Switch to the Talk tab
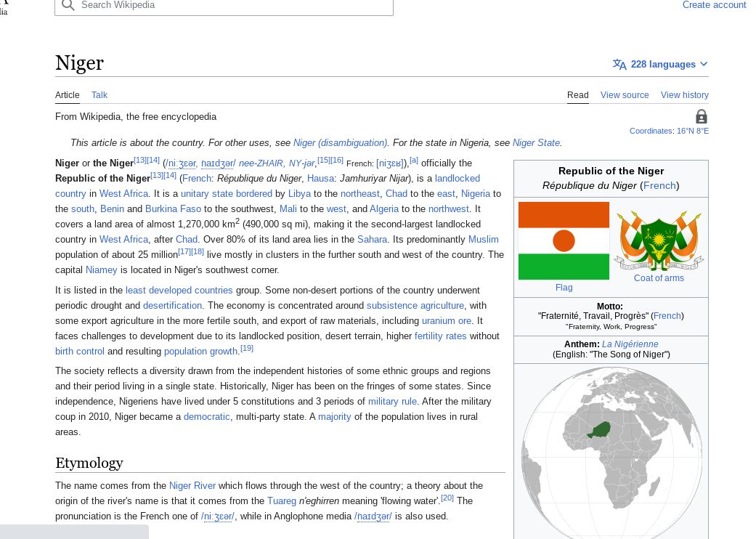This screenshot has height=539, width=756. 99,95
